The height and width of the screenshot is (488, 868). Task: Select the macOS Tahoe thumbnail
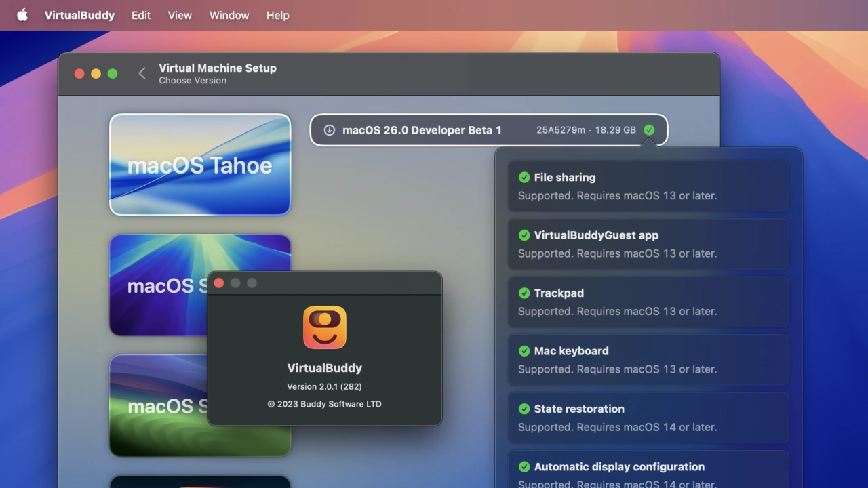[200, 165]
